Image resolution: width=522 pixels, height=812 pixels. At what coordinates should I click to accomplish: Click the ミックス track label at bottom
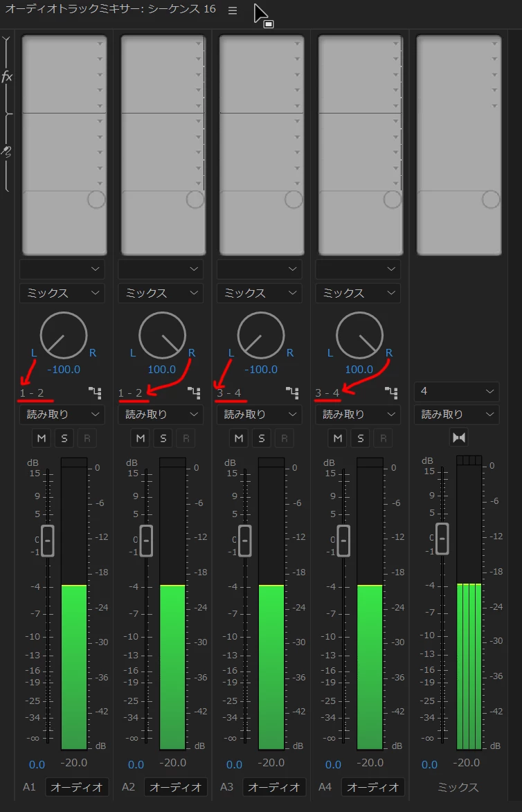tap(458, 787)
